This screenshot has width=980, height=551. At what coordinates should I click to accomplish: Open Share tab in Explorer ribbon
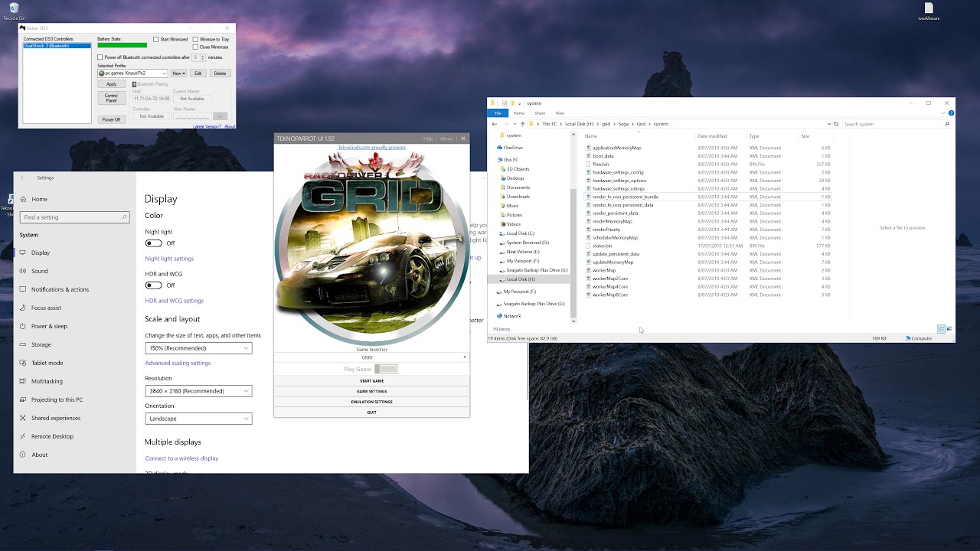(540, 113)
